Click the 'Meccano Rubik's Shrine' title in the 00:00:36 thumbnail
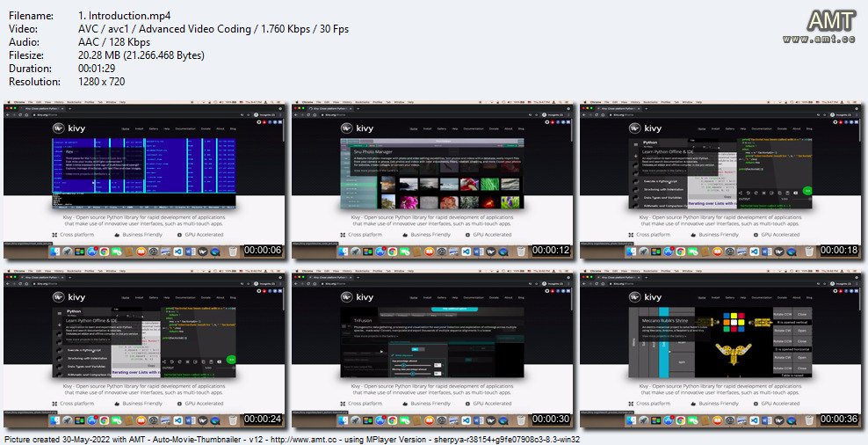 click(665, 320)
